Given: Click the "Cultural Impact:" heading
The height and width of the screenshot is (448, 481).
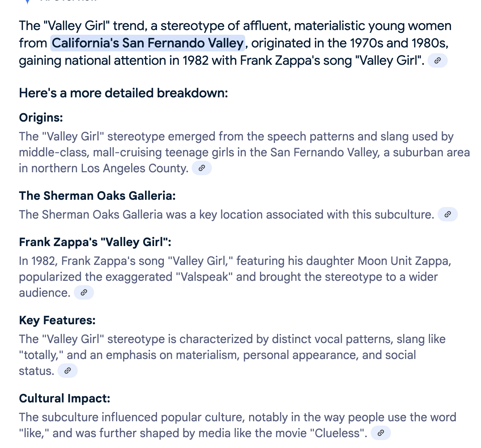Looking at the screenshot, I should [64, 398].
